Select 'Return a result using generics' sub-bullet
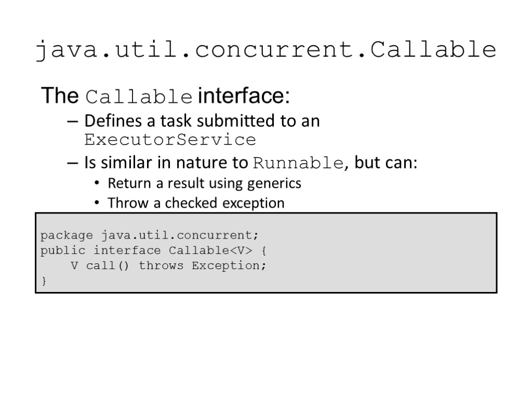The image size is (532, 399). pyautogui.click(x=204, y=183)
